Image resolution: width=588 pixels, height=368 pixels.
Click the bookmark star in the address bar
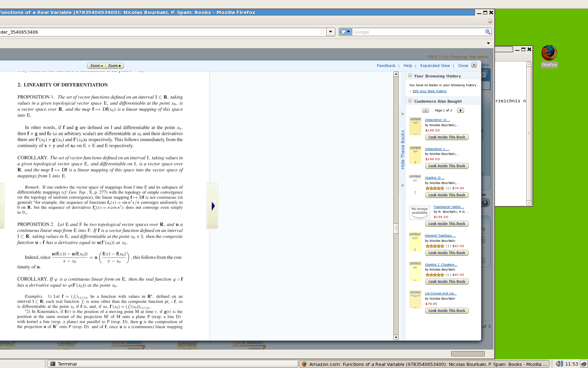322,32
